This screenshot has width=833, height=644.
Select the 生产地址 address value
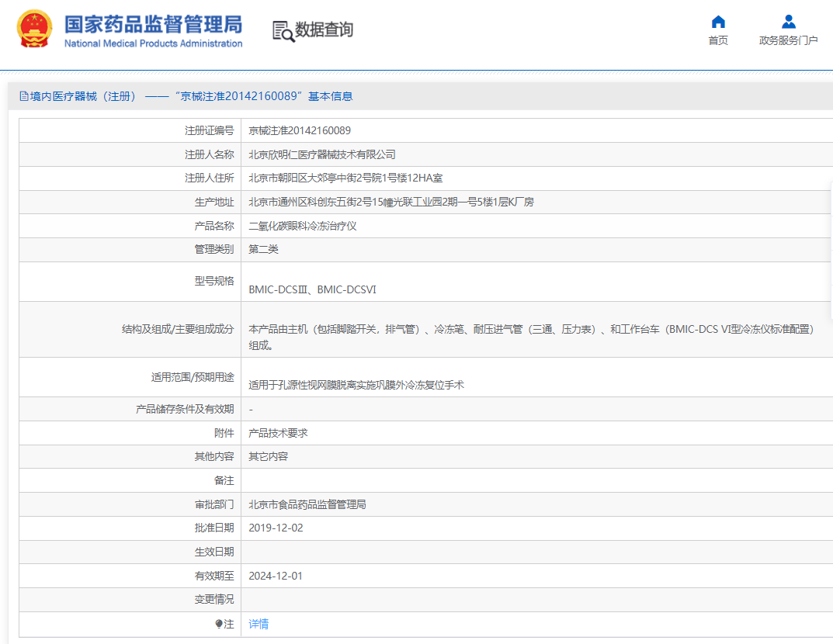click(391, 202)
